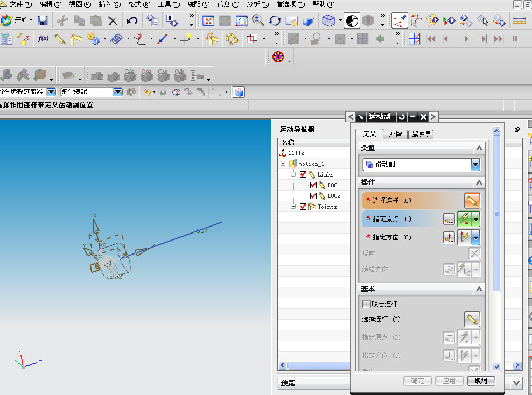Collapse the 类型 section

point(479,148)
